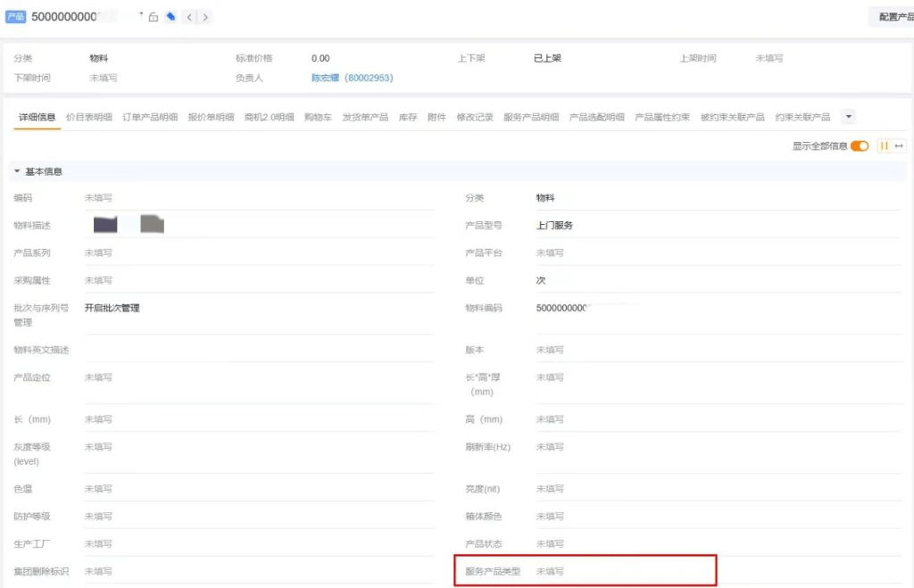The height and width of the screenshot is (588, 914).
Task: Switch to the 库存 tab
Action: pyautogui.click(x=408, y=118)
